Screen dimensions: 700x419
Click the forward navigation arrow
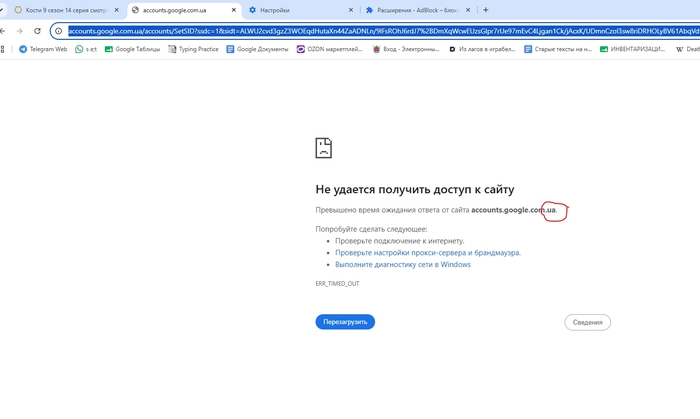tap(19, 31)
